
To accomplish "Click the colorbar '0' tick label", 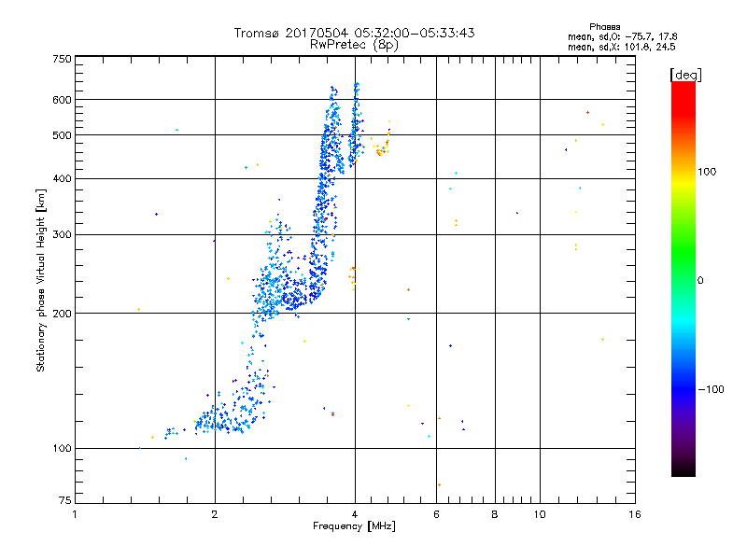I will click(x=700, y=281).
